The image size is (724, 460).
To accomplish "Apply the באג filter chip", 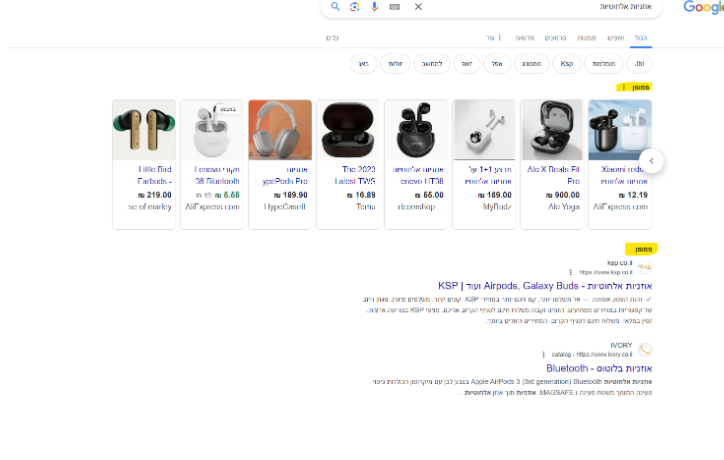I will [x=363, y=64].
